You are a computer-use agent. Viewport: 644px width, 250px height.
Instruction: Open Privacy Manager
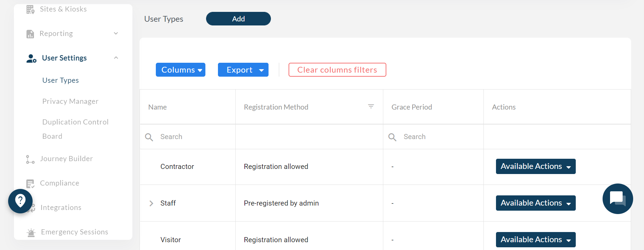pyautogui.click(x=70, y=101)
